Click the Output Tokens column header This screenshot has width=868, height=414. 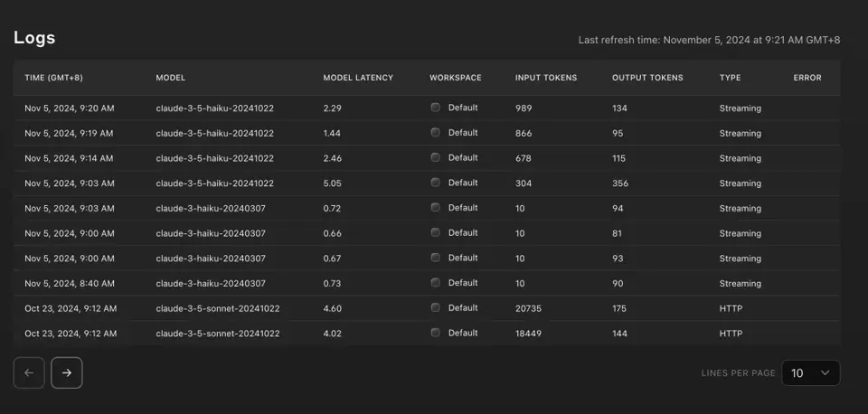647,78
